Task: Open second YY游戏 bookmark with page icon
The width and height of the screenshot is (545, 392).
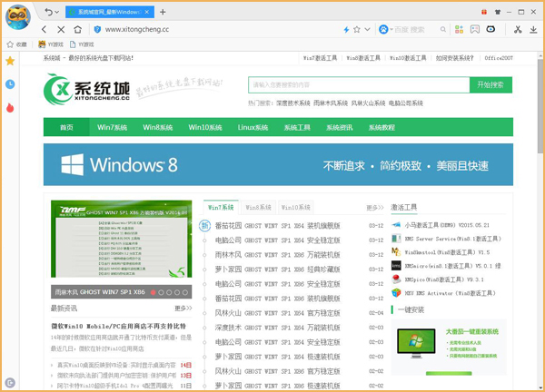Action: [x=82, y=44]
